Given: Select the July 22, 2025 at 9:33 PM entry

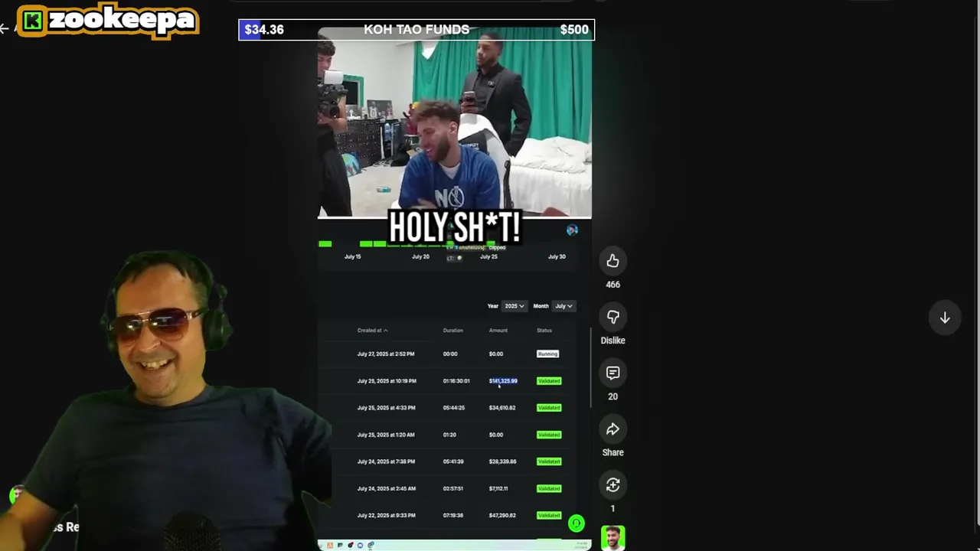Looking at the screenshot, I should [386, 515].
